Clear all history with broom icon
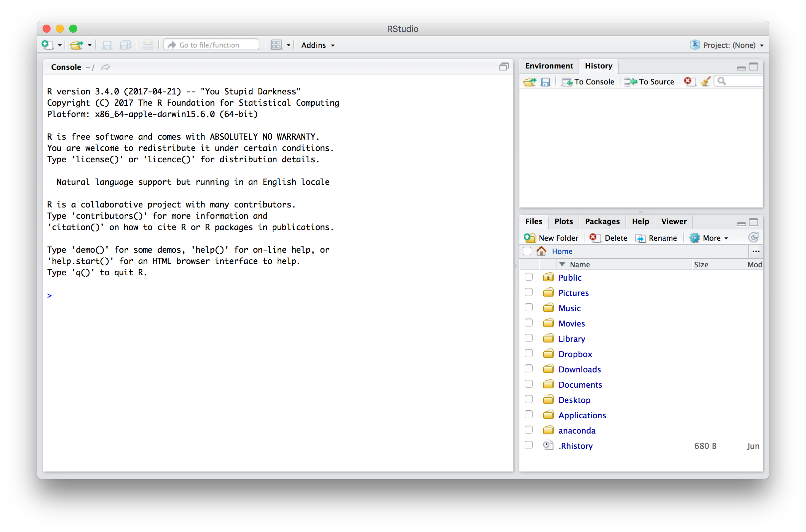The width and height of the screenshot is (806, 532). point(706,81)
